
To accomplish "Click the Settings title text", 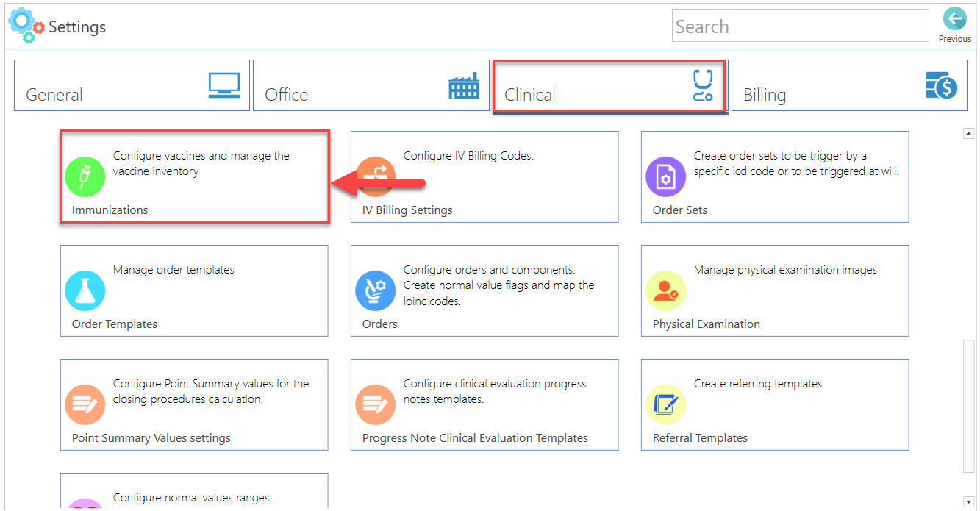I will 77,27.
